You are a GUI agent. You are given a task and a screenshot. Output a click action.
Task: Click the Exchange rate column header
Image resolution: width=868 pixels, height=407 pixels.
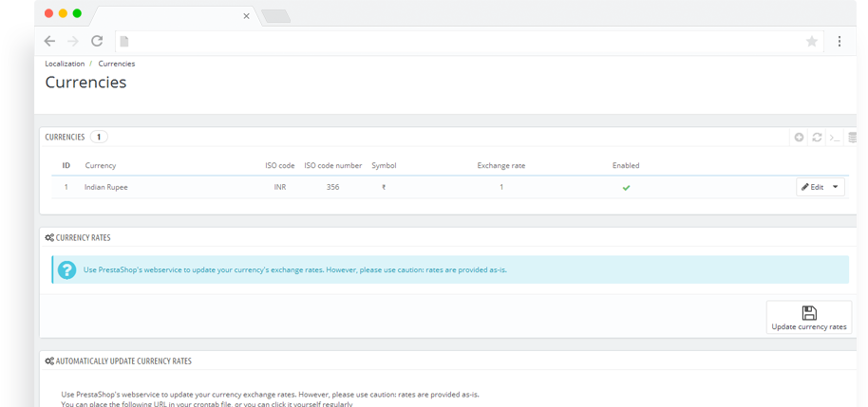[x=501, y=165]
